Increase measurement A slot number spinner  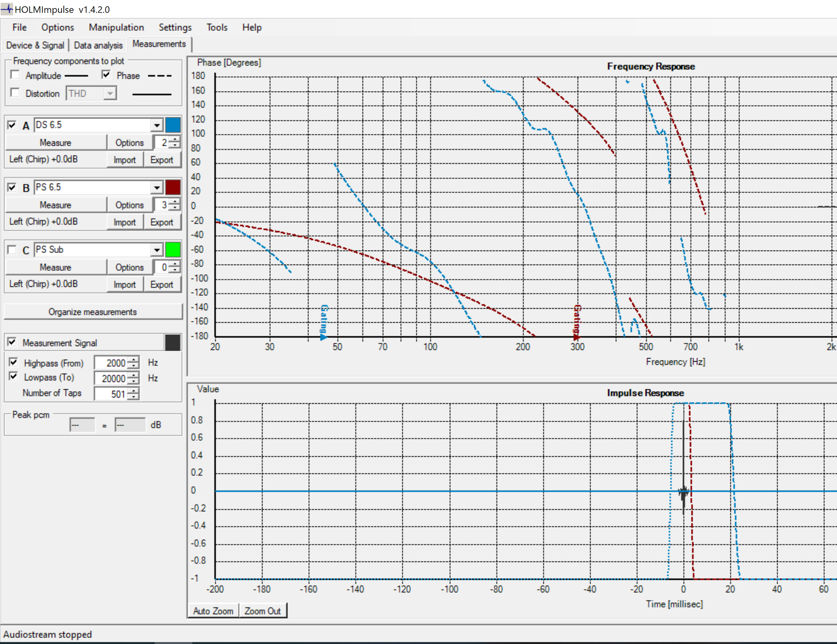click(175, 140)
